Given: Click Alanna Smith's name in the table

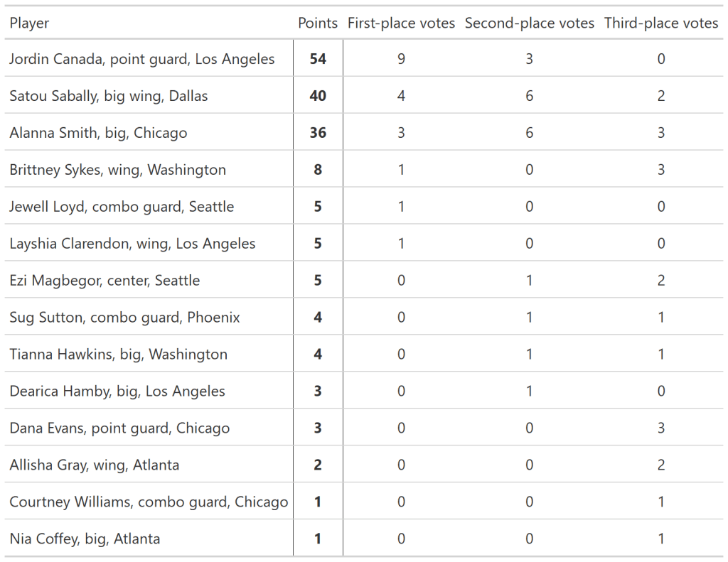Looking at the screenshot, I should 98,133.
